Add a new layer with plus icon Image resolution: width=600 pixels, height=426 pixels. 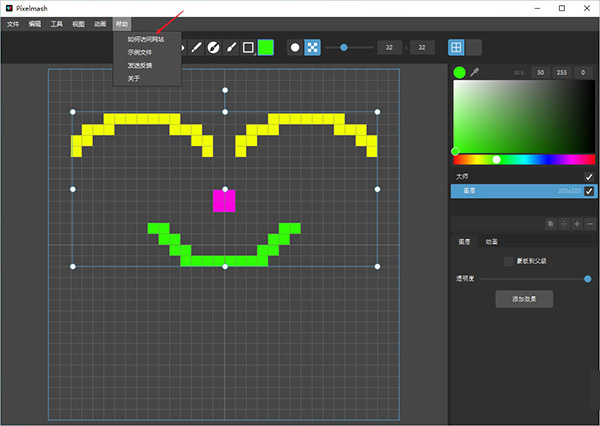pyautogui.click(x=577, y=224)
